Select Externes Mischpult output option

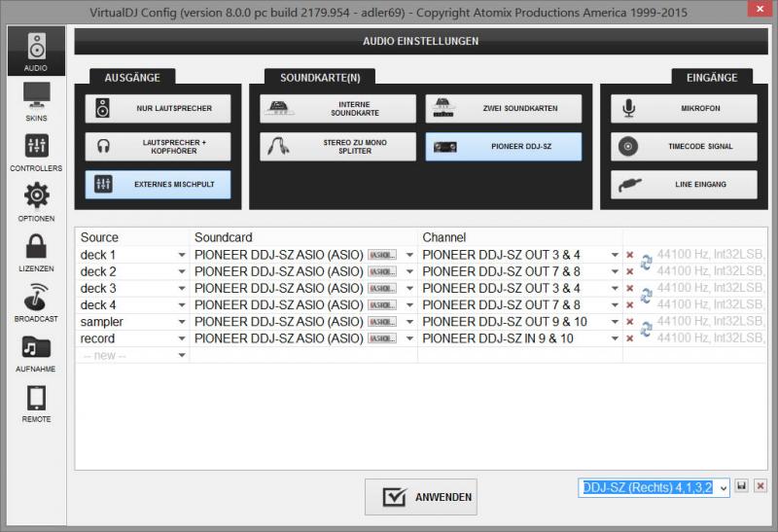pyautogui.click(x=158, y=184)
